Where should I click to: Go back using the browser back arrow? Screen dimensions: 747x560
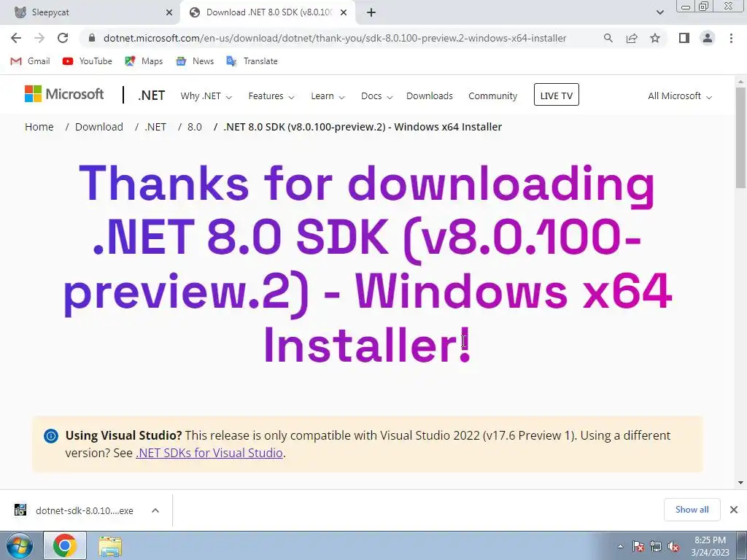coord(16,38)
